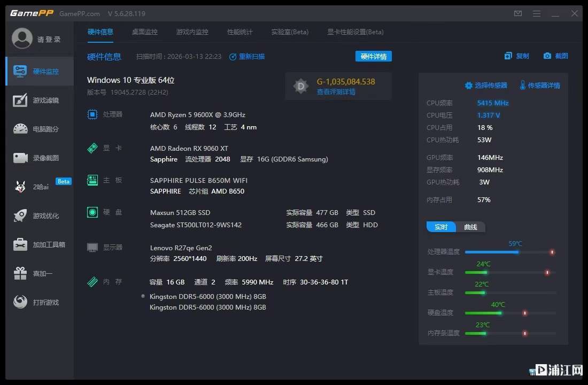Open the hamburger menu in title bar
The image size is (588, 385).
click(537, 13)
